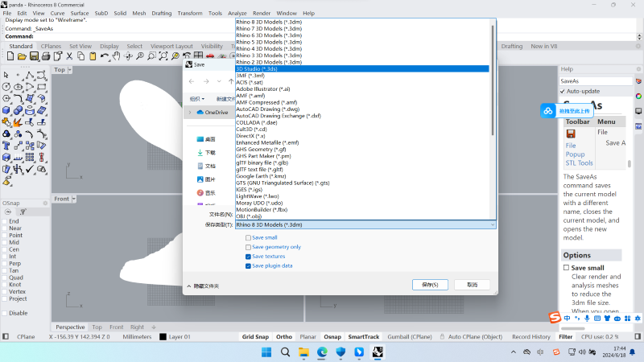Switch to the Perspective viewport tab
The width and height of the screenshot is (644, 362).
[x=70, y=327]
